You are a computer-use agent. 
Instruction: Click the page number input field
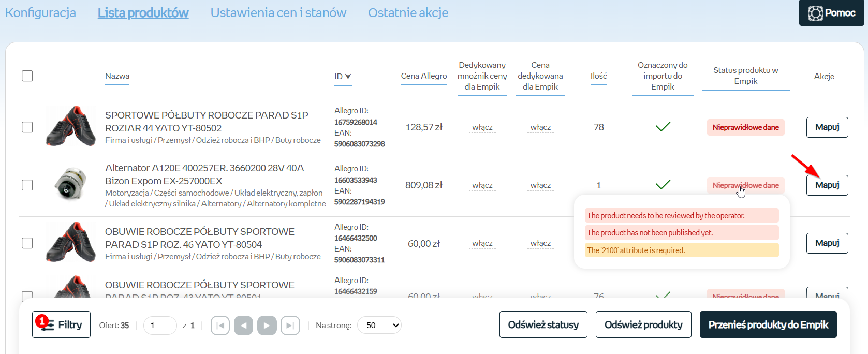(160, 326)
